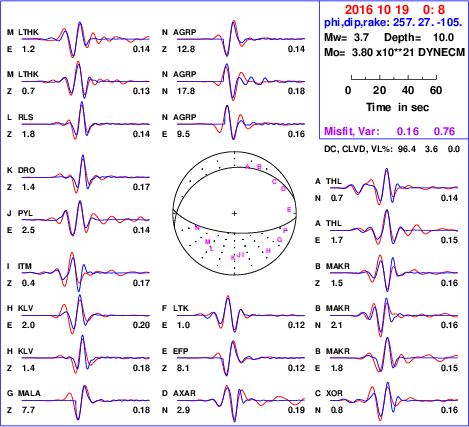This screenshot has height=427, width=469.
Task: Click the purple 0.76 variance value
Action: (444, 131)
